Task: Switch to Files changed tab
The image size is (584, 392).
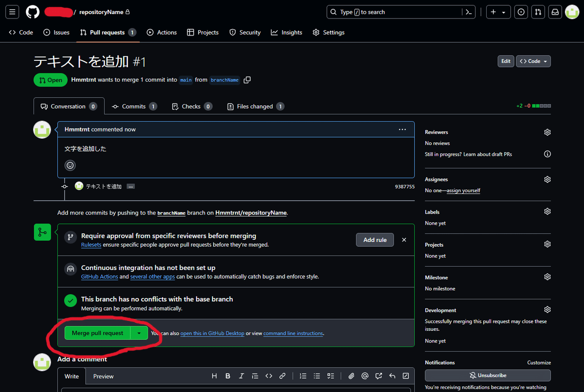Action: [x=255, y=107]
